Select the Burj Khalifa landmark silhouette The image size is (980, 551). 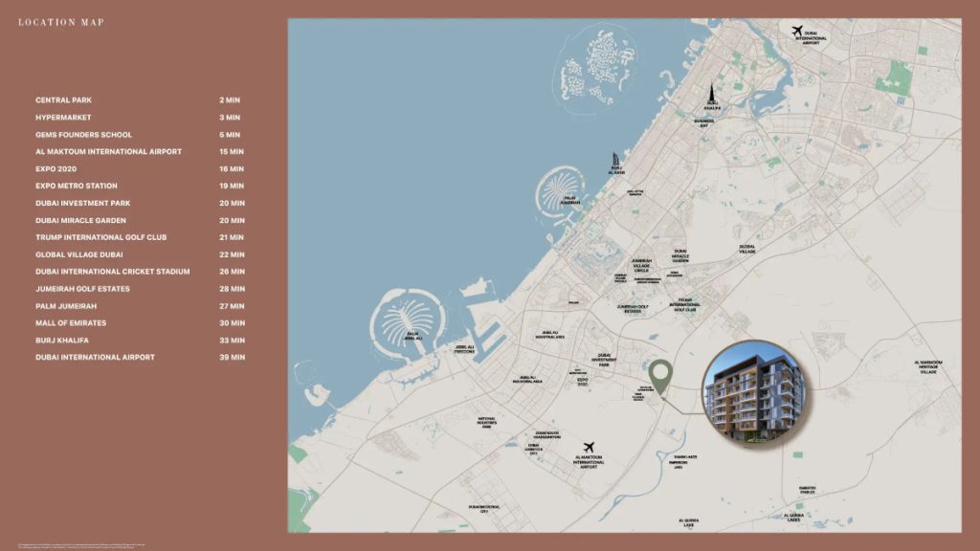tap(712, 92)
